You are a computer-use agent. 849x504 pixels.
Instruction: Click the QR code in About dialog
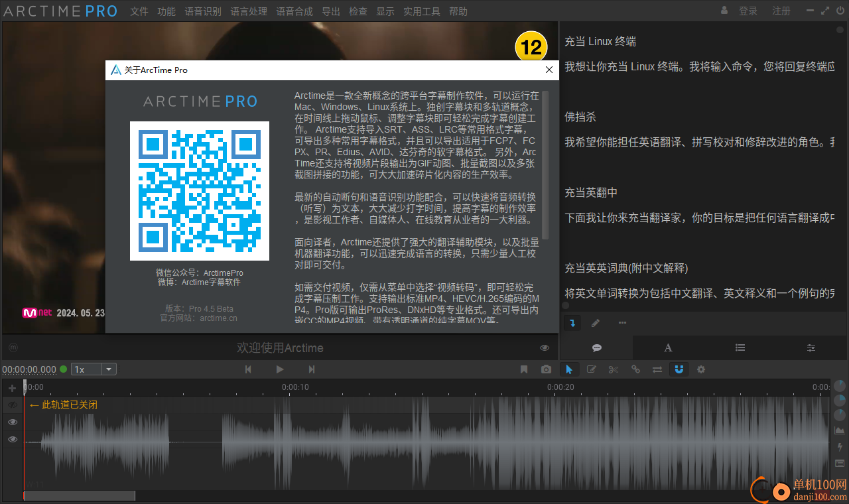(x=200, y=191)
